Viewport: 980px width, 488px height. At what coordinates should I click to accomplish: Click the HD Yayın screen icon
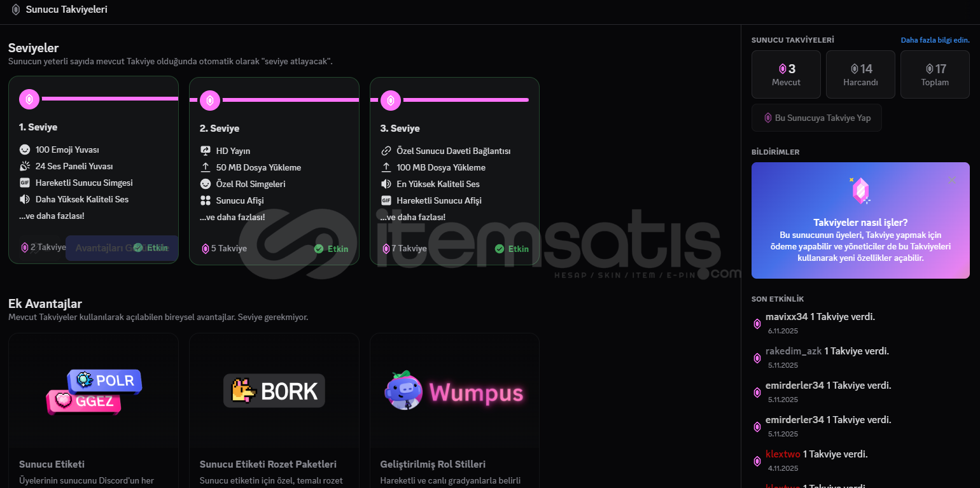pos(205,151)
